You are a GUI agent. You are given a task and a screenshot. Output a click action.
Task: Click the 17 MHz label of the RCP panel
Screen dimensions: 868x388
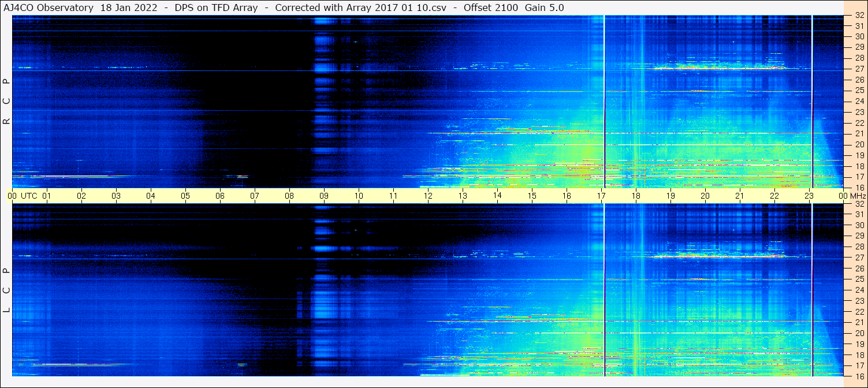(859, 177)
